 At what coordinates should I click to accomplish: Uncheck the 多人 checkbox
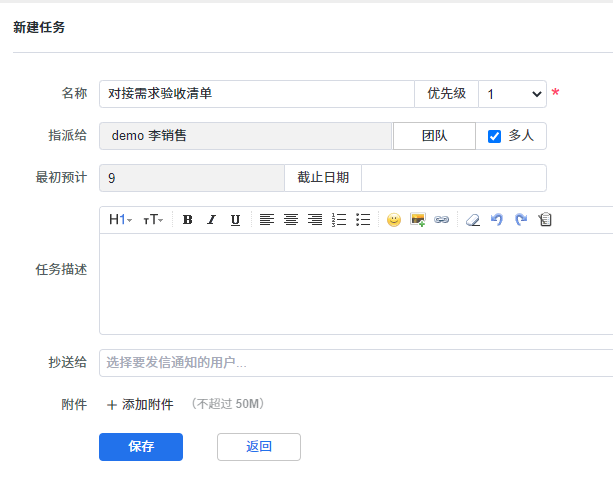(494, 136)
